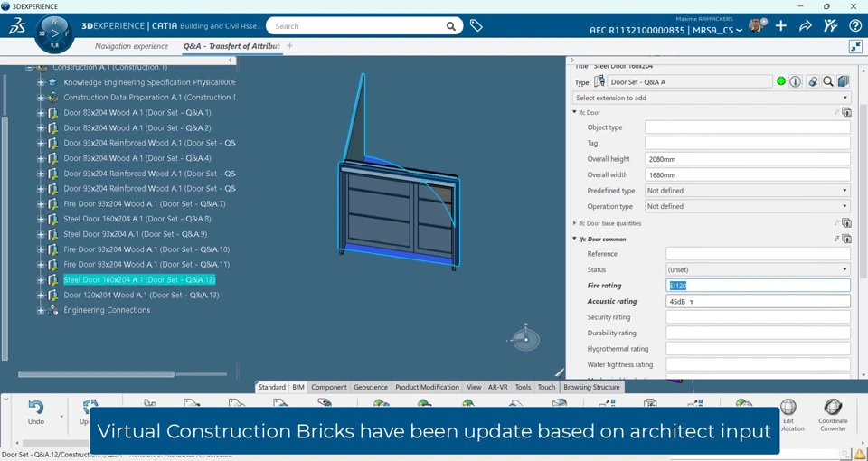Open the Undo history dropdown arrow
Screen dimensions: 868x461
pyautogui.click(x=61, y=417)
